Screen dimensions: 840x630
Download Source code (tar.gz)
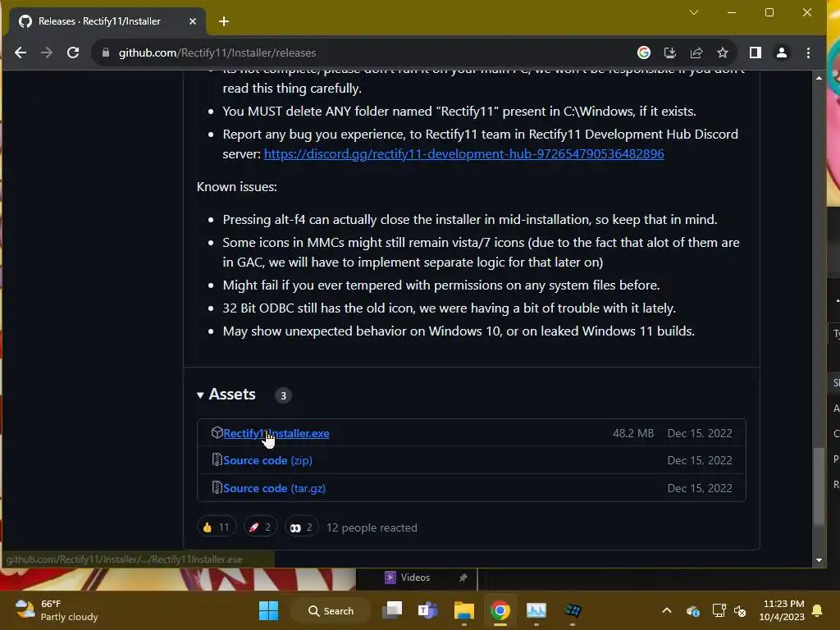pyautogui.click(x=274, y=488)
